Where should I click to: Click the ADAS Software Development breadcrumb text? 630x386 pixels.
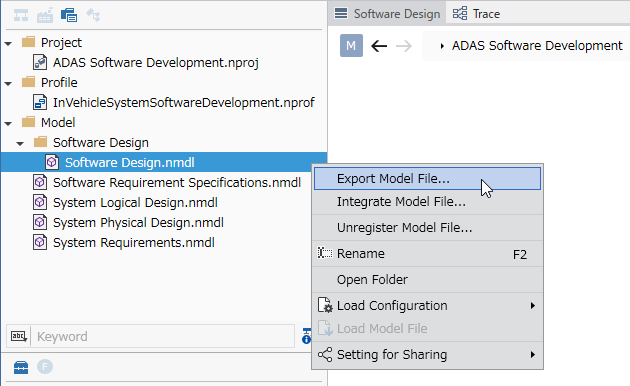tap(537, 45)
